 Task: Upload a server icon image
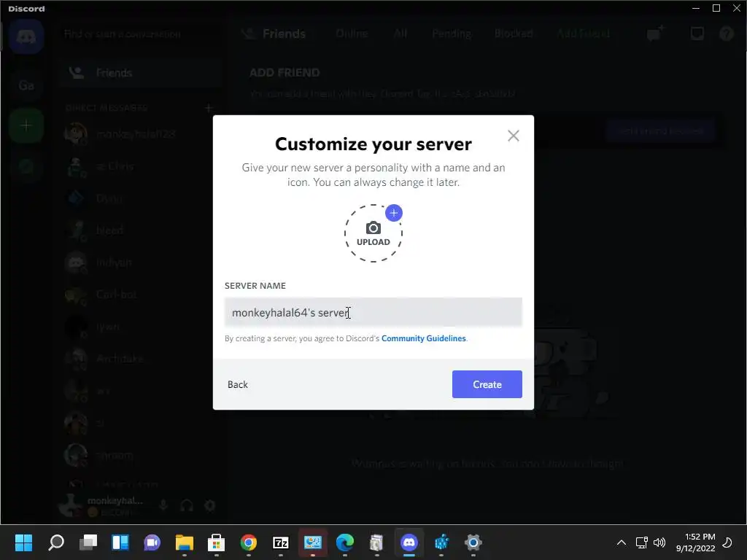(373, 233)
